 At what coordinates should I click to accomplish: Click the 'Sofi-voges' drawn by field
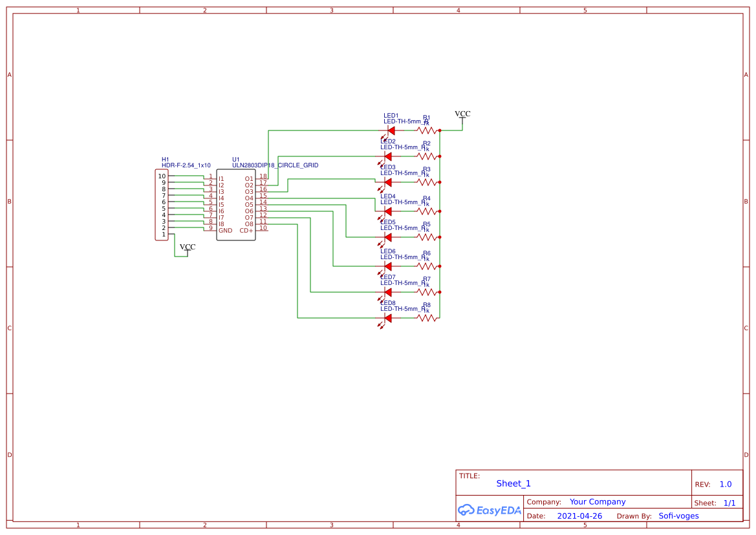[678, 516]
